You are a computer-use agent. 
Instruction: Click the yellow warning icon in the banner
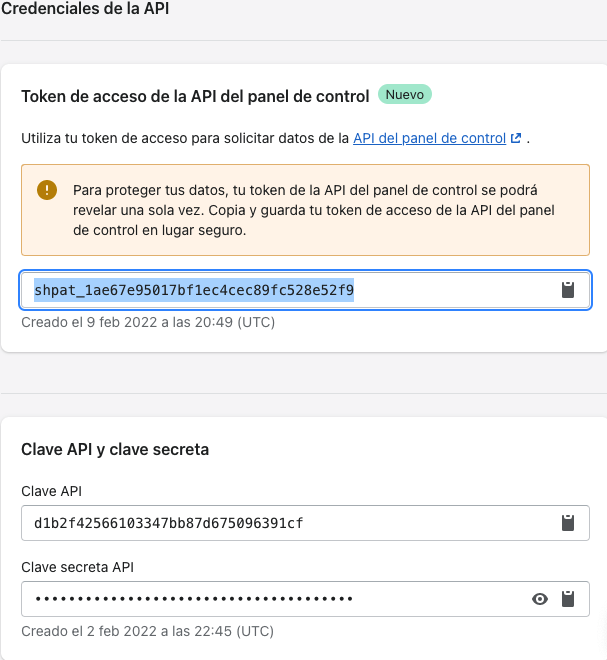click(x=47, y=190)
